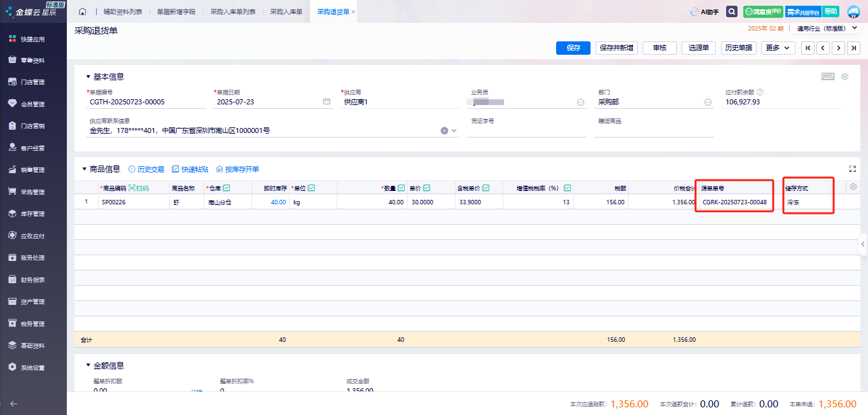Open 库存管理 in the left sidebar

coord(32,214)
